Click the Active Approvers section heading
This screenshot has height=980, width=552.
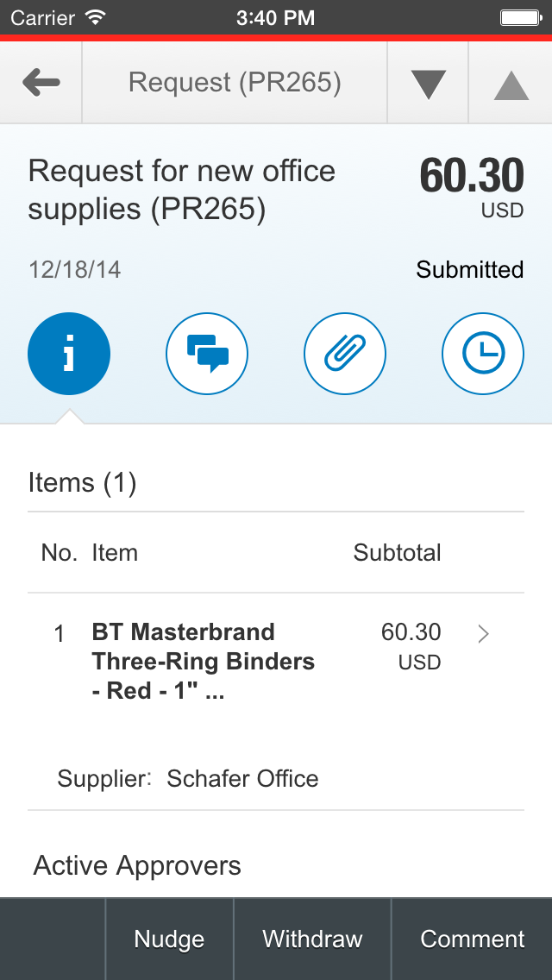(x=137, y=866)
